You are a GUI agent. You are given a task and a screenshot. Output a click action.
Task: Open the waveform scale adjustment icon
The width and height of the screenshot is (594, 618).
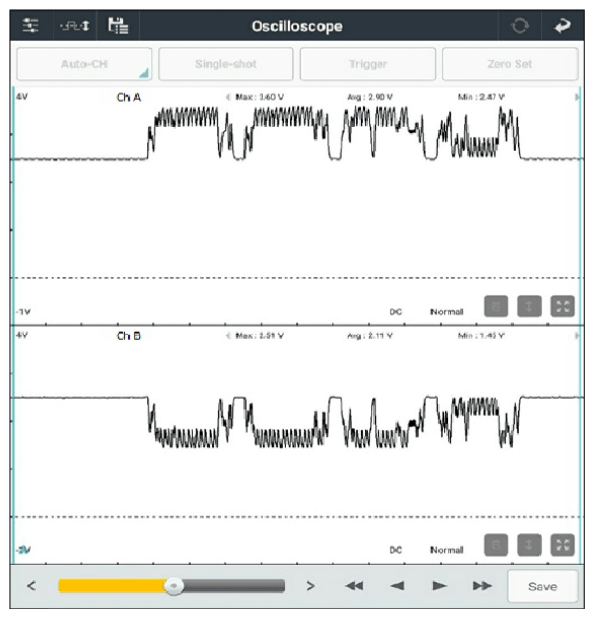74,26
